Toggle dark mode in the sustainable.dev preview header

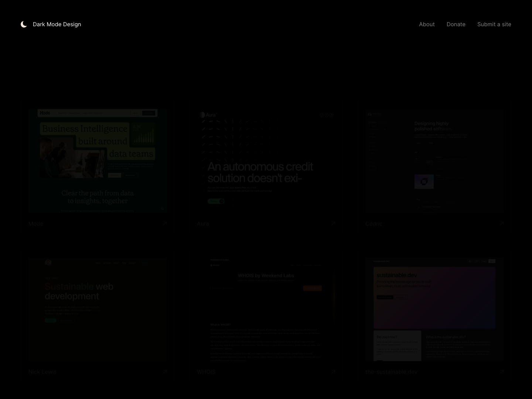470,261
